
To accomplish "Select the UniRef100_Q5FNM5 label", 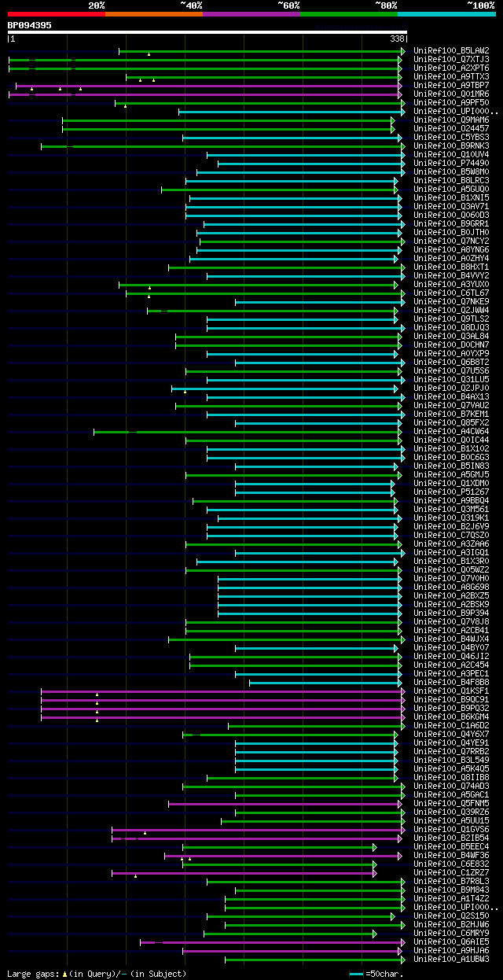I will pyautogui.click(x=451, y=804).
